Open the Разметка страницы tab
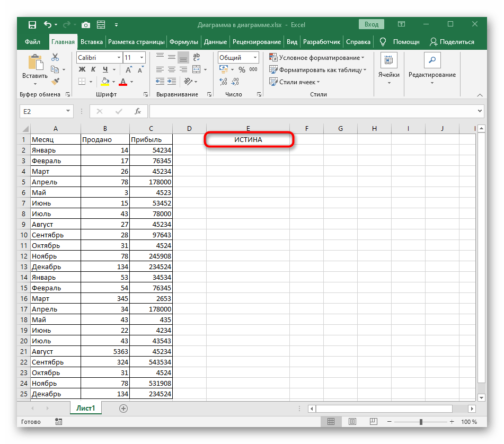The width and height of the screenshot is (504, 444). tap(136, 42)
